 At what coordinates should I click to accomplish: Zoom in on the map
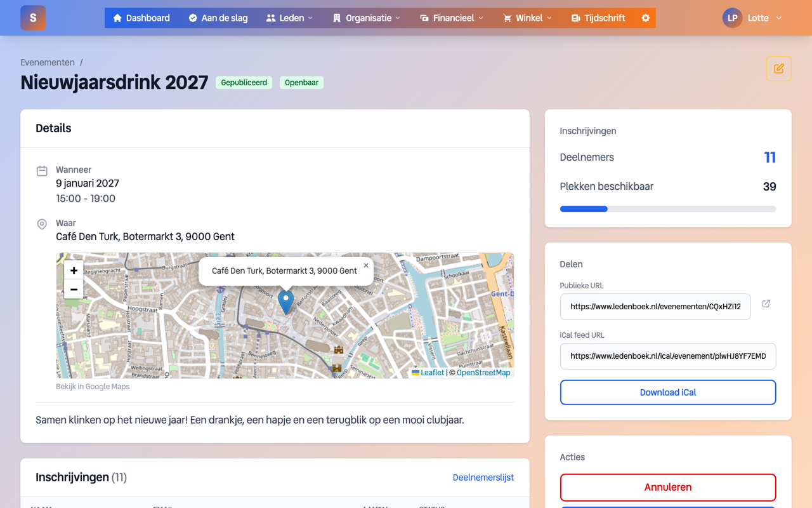tap(74, 271)
